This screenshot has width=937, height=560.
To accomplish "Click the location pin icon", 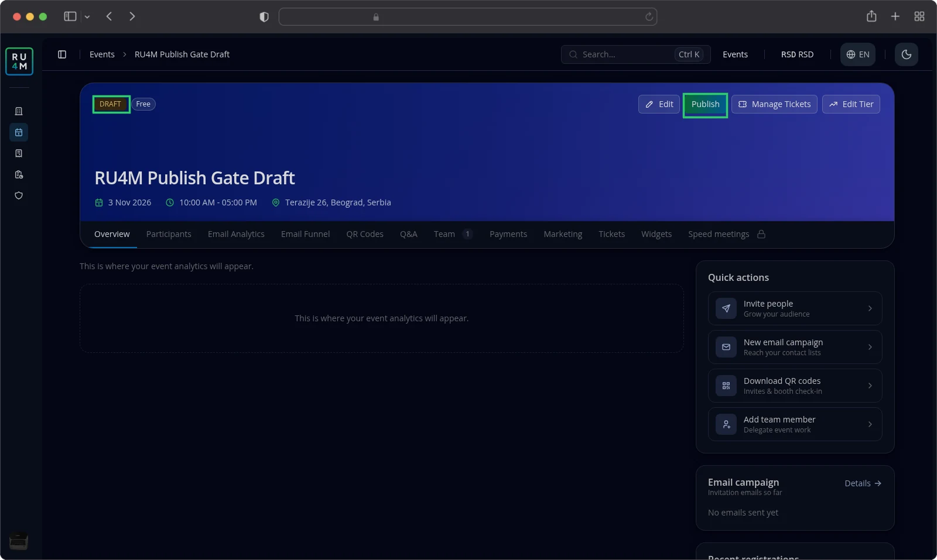I will pos(276,202).
